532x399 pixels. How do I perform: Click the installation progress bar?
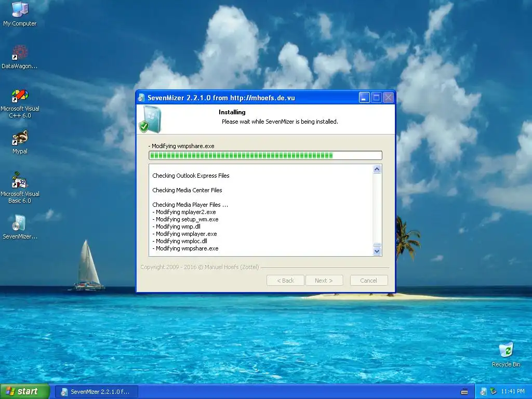pyautogui.click(x=265, y=155)
